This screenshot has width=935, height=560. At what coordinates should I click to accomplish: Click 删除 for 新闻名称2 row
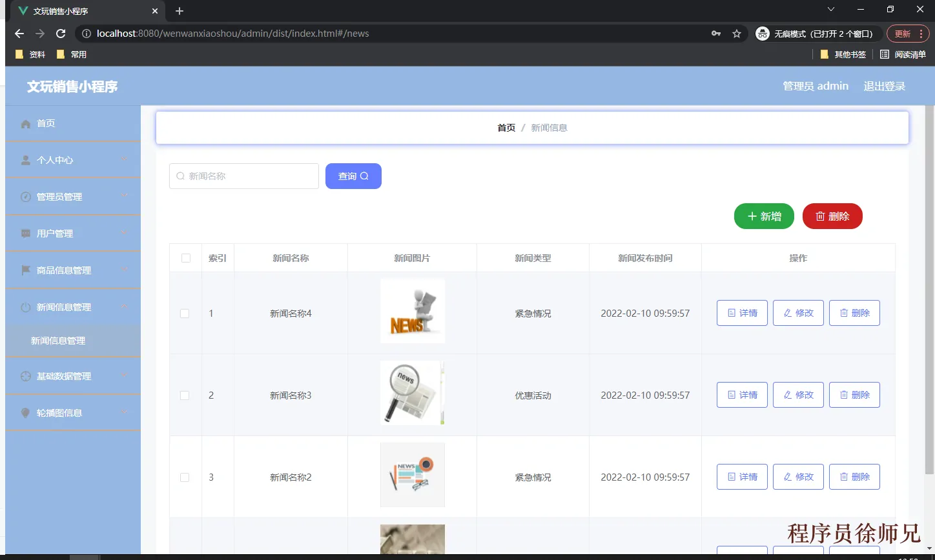click(854, 477)
